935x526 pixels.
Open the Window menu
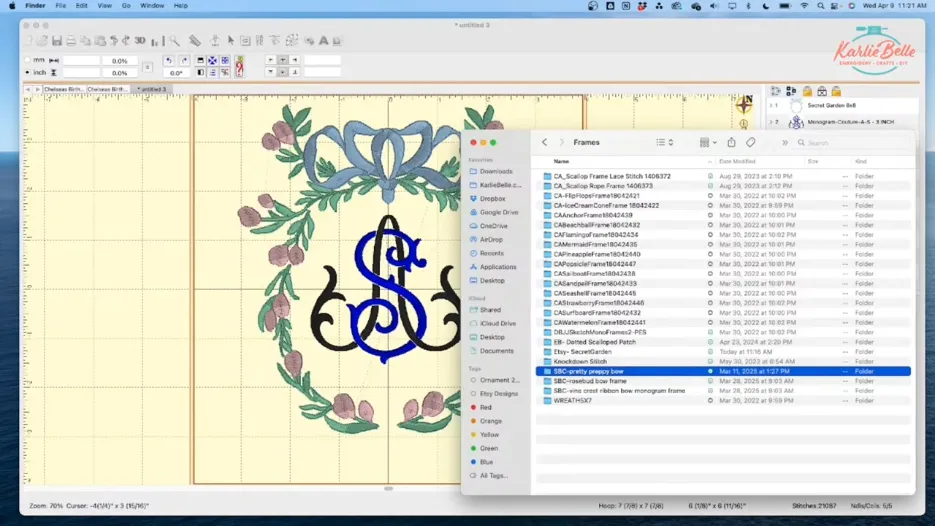(x=152, y=5)
